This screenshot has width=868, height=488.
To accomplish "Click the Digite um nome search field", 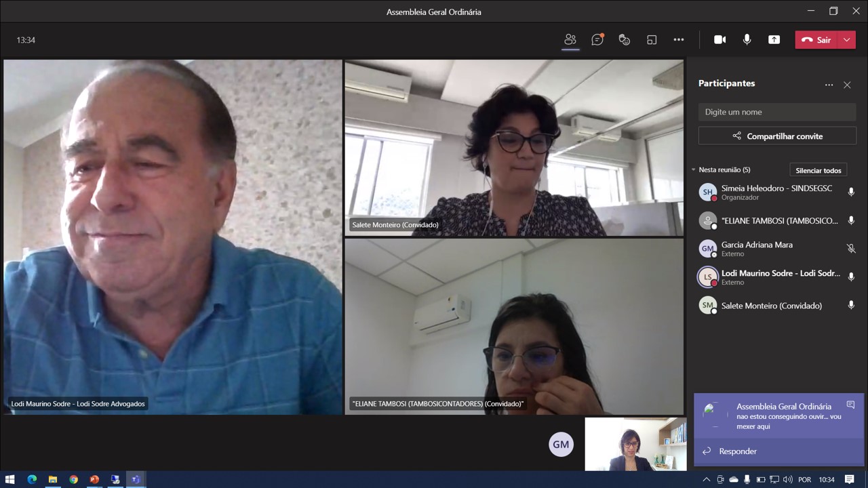I will point(777,112).
